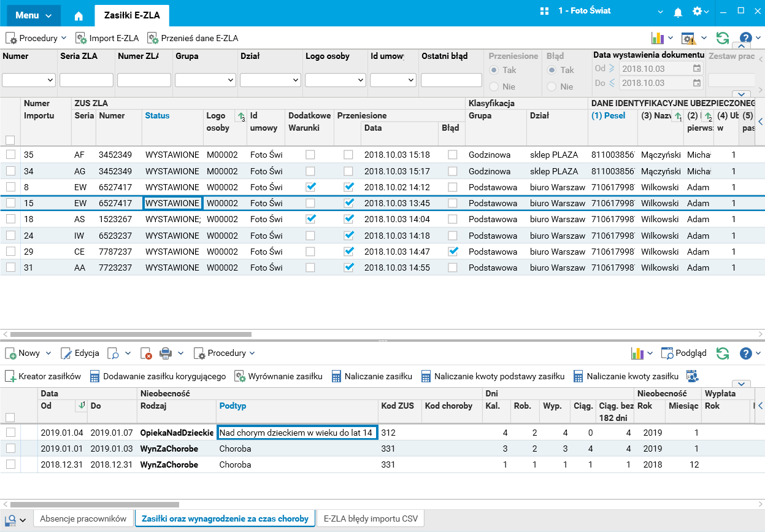Tick the checkbox for import row 35

coord(10,155)
